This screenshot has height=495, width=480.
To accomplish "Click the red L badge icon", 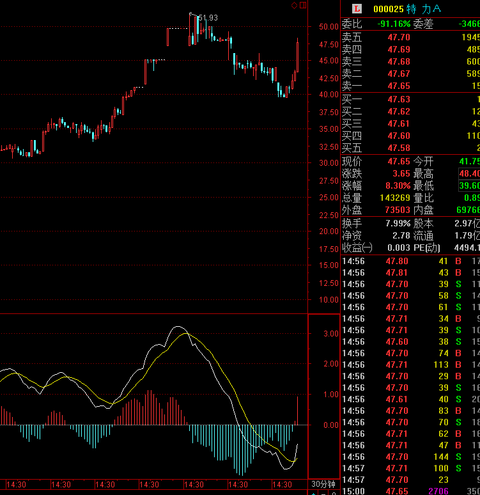I will 357,8.
